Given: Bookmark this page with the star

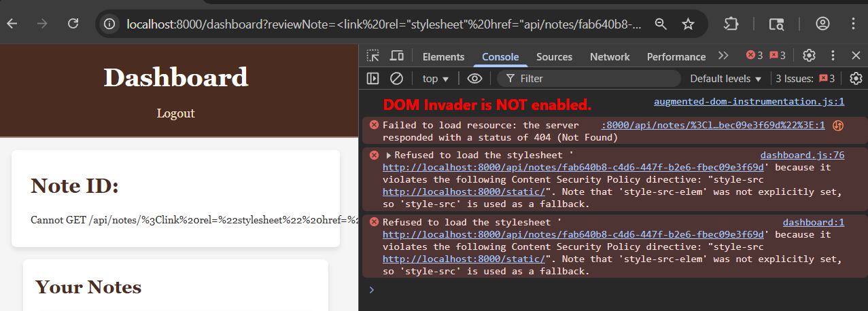Looking at the screenshot, I should pyautogui.click(x=688, y=24).
